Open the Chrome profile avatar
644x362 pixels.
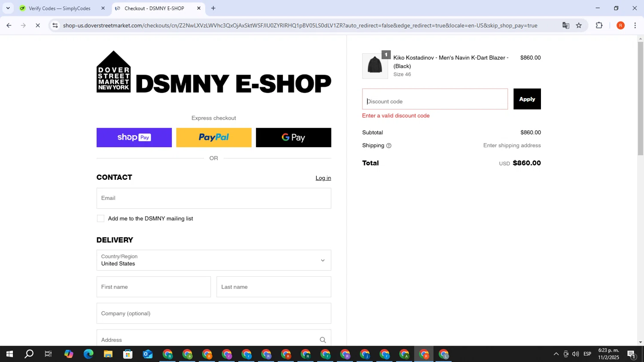tap(620, 26)
